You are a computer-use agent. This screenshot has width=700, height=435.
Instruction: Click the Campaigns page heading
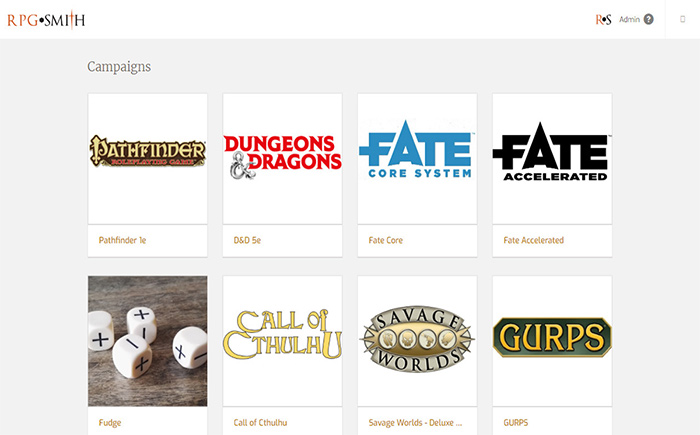tap(119, 67)
